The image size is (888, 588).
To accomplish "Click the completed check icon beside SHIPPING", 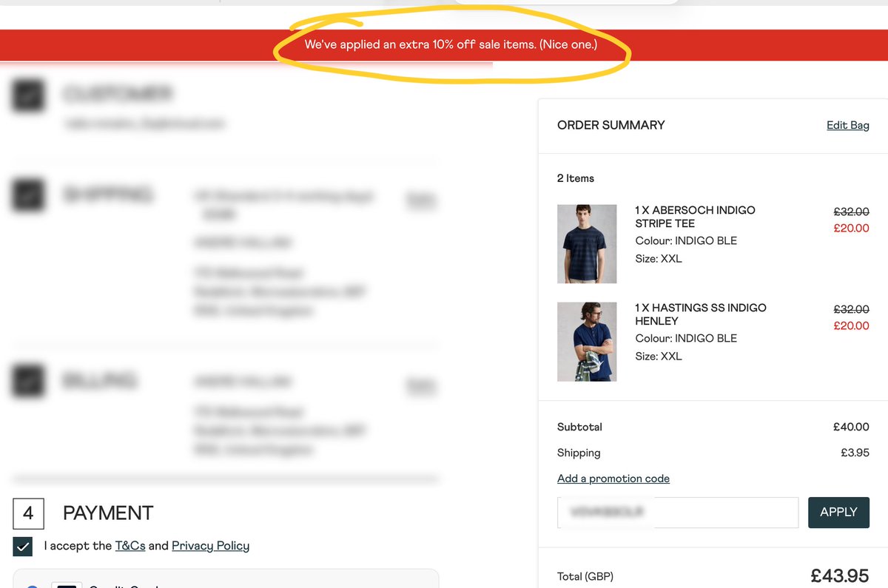I will point(28,195).
